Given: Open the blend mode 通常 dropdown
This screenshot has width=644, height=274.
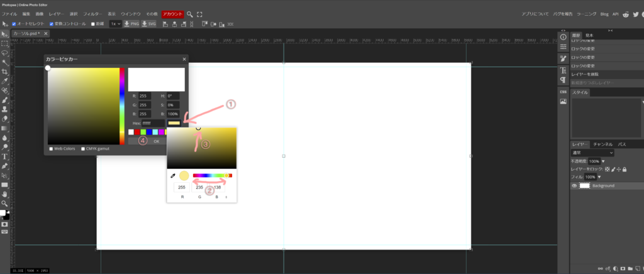Looking at the screenshot, I should pyautogui.click(x=592, y=153).
